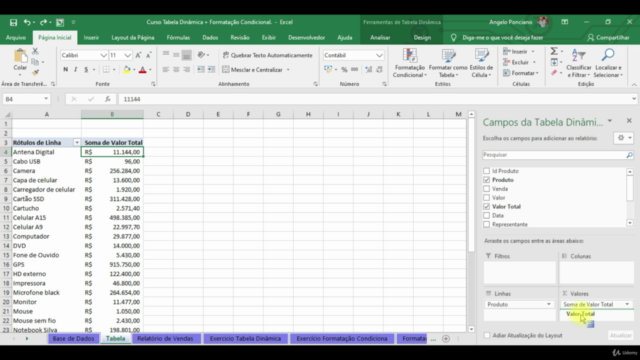Image resolution: width=640 pixels, height=360 pixels.
Task: Click the Formatar cells button
Action: coord(521,73)
